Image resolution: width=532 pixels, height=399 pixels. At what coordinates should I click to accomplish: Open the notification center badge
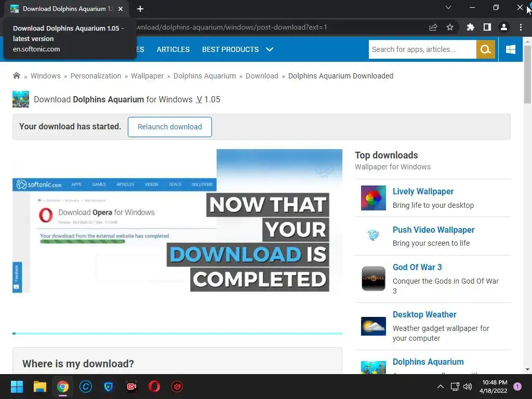[x=517, y=387]
